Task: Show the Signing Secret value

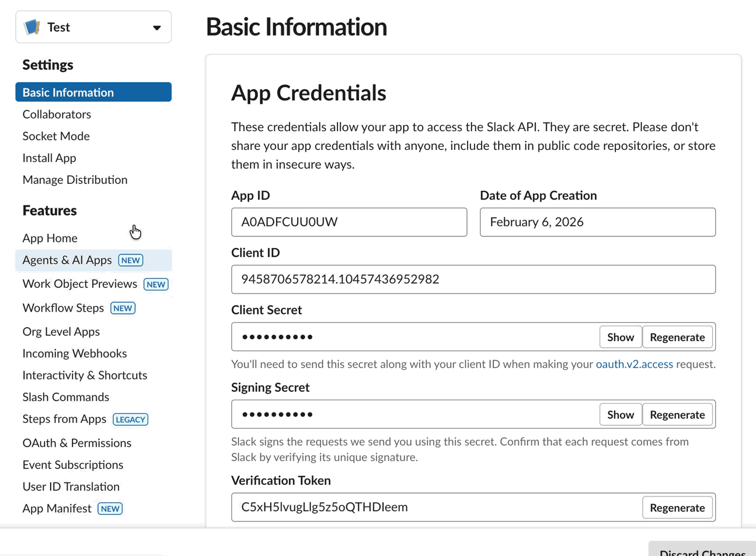Action: 621,415
